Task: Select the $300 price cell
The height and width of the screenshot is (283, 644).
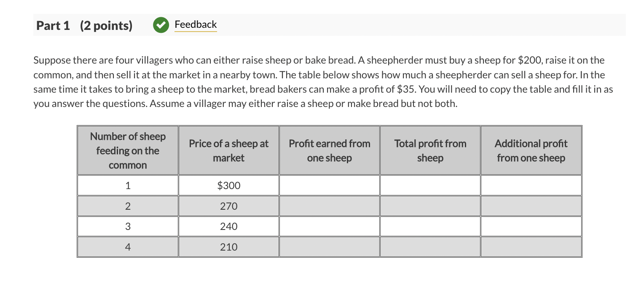Action: coord(228,185)
